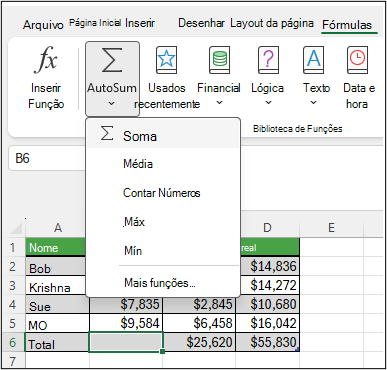Click the AutoSum sigma icon

click(x=112, y=60)
